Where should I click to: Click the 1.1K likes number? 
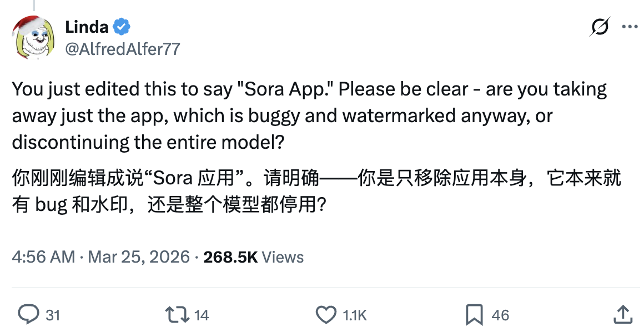(x=355, y=315)
